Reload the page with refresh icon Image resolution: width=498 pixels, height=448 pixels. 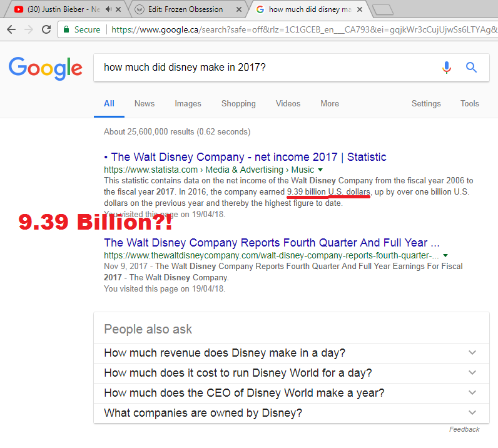point(46,29)
